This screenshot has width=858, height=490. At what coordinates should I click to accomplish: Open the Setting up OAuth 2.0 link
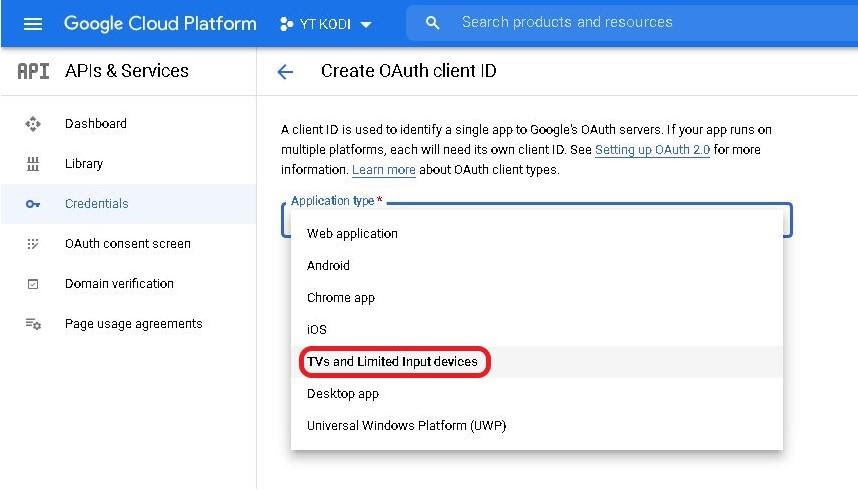point(652,149)
